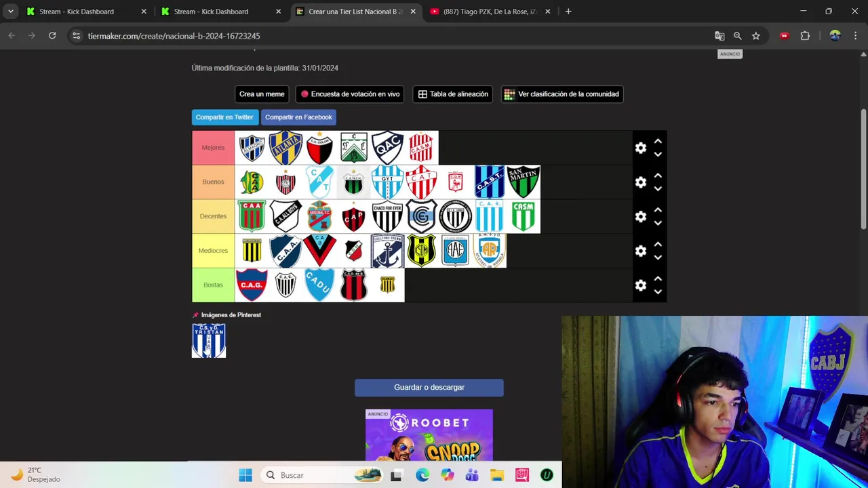The width and height of the screenshot is (868, 488).
Task: Open Chrome zoom magnifier icon
Action: (x=738, y=36)
